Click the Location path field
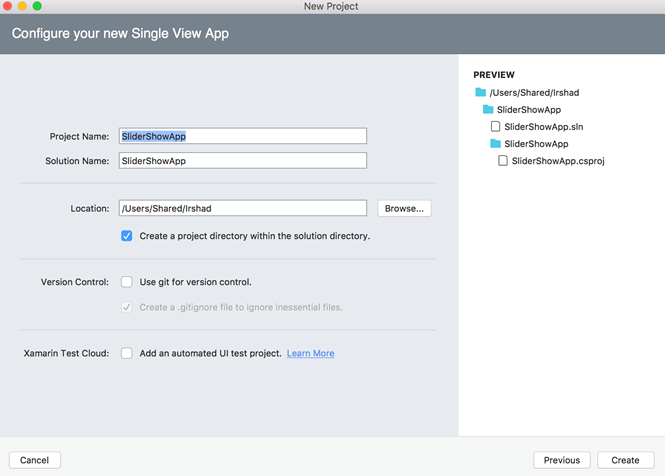Viewport: 665px width, 476px height. point(243,208)
